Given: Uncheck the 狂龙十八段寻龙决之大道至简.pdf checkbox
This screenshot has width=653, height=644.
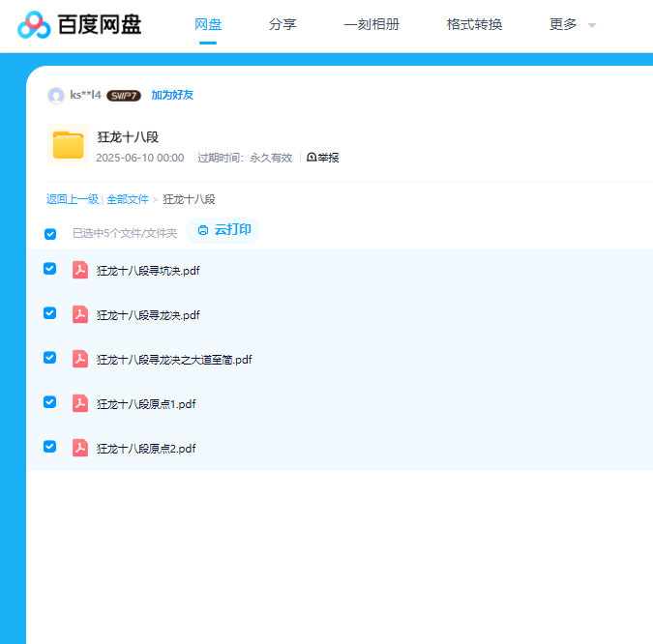Looking at the screenshot, I should point(50,358).
